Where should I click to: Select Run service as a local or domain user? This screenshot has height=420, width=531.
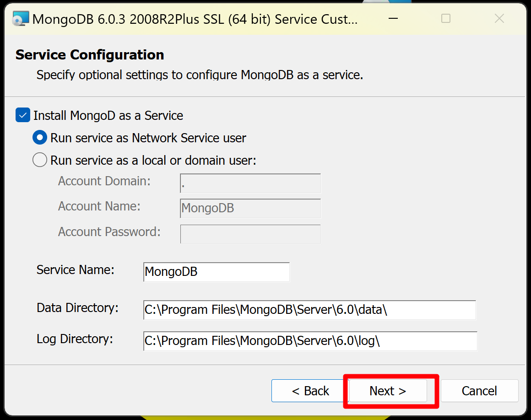(40, 160)
